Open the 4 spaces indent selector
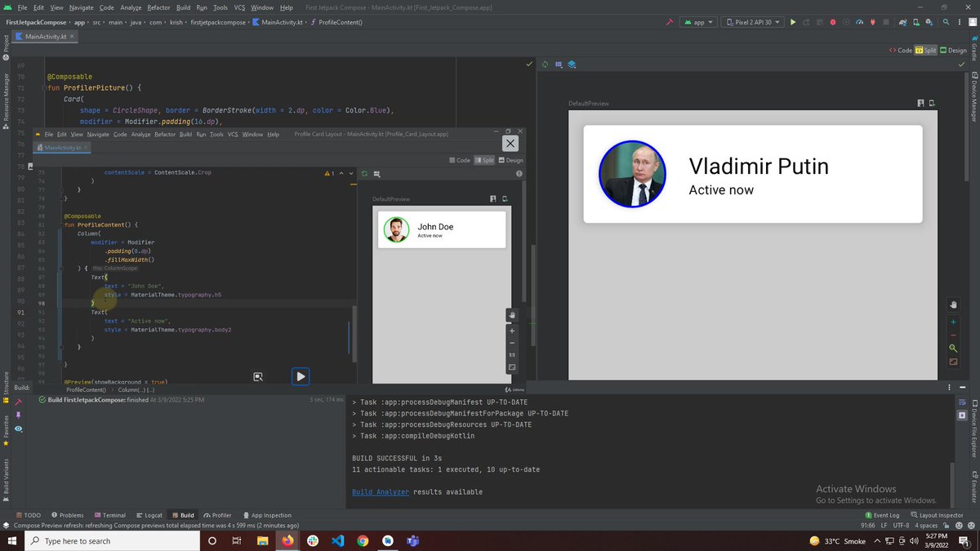 coord(927,526)
